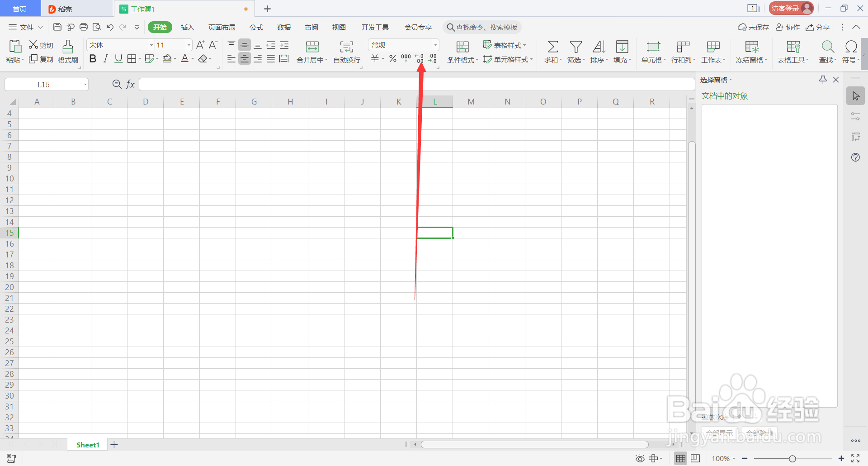Click the 粘贴 paste icon
Image resolution: width=868 pixels, height=466 pixels.
point(15,47)
